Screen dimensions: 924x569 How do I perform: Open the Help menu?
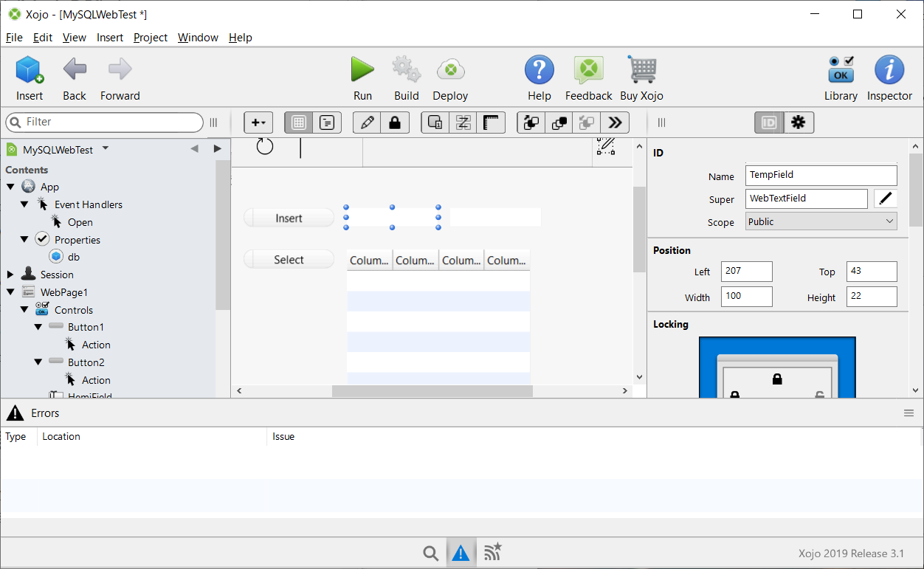(241, 37)
